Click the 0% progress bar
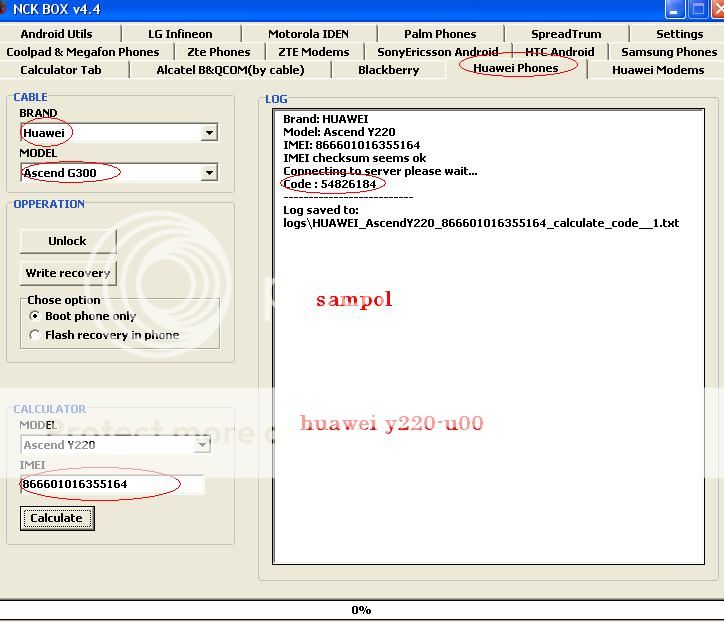Viewport: 724px width, 622px height. click(x=361, y=609)
